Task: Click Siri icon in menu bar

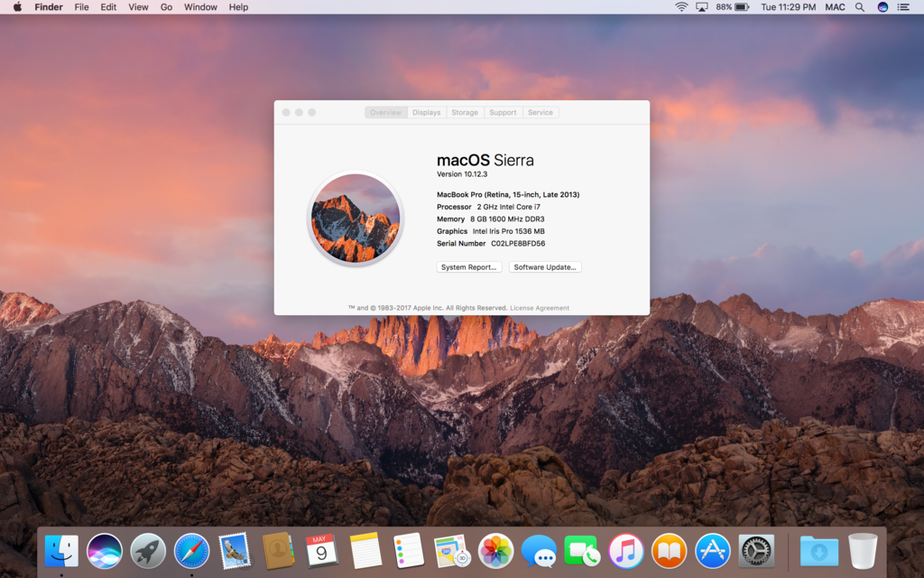Action: tap(882, 7)
